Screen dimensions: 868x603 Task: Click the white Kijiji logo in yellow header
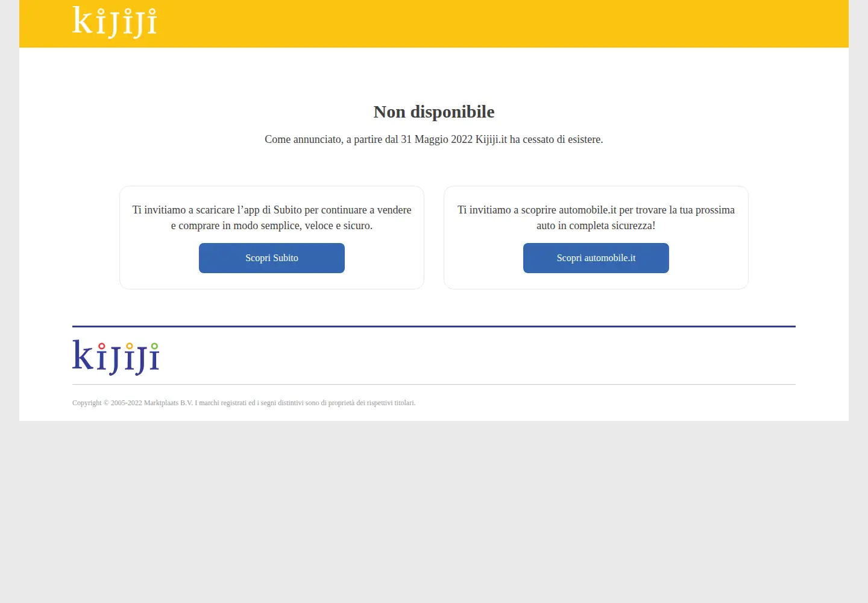115,22
